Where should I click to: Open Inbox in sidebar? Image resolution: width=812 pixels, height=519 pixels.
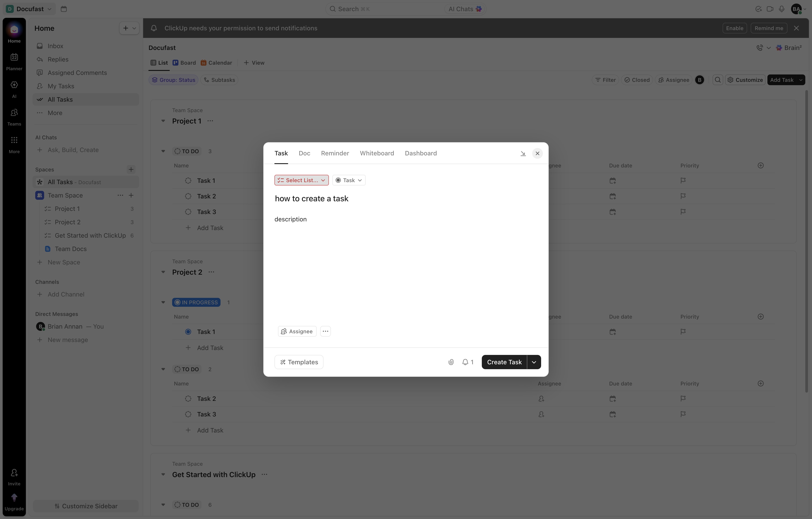(86, 46)
